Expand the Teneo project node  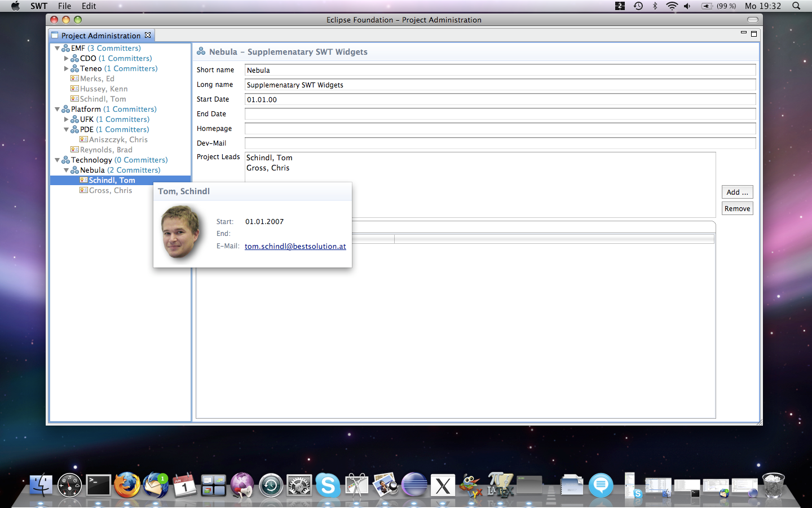[66, 69]
